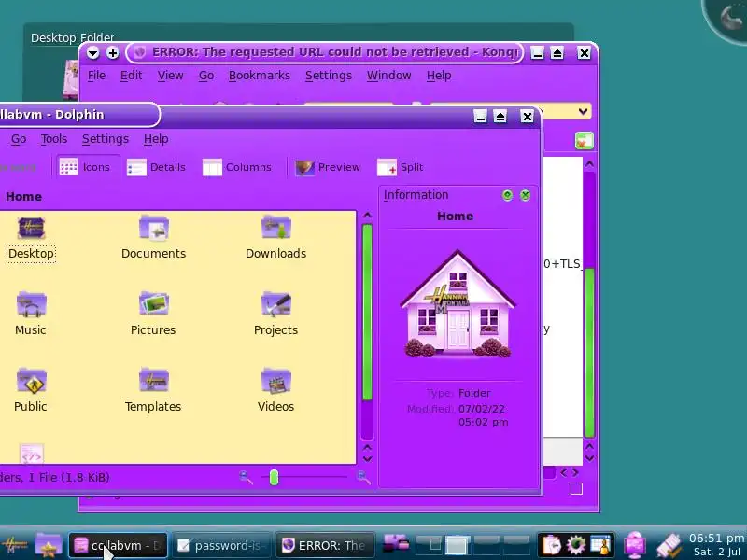
Task: Switch Dolphin to Columns view mode
Action: (237, 167)
